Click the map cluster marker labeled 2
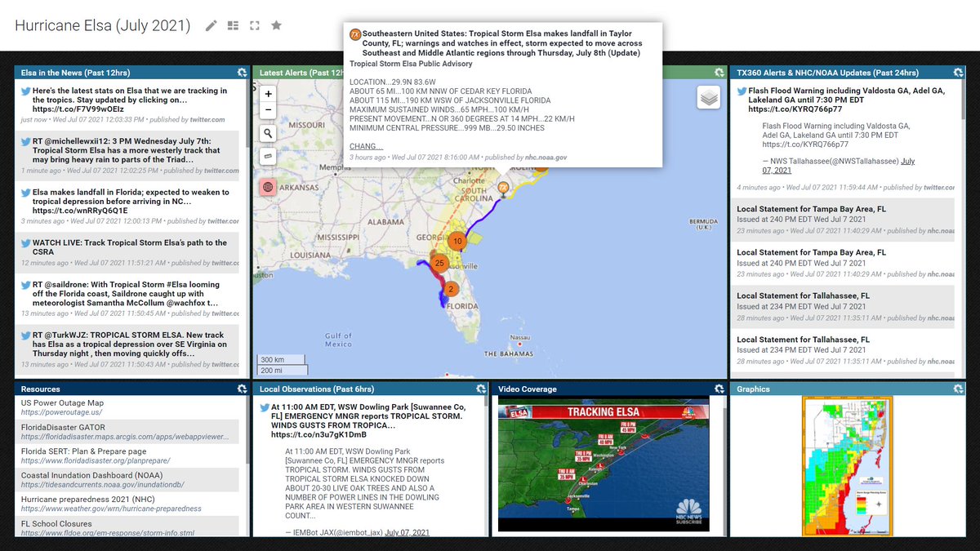The height and width of the screenshot is (551, 980). point(450,289)
